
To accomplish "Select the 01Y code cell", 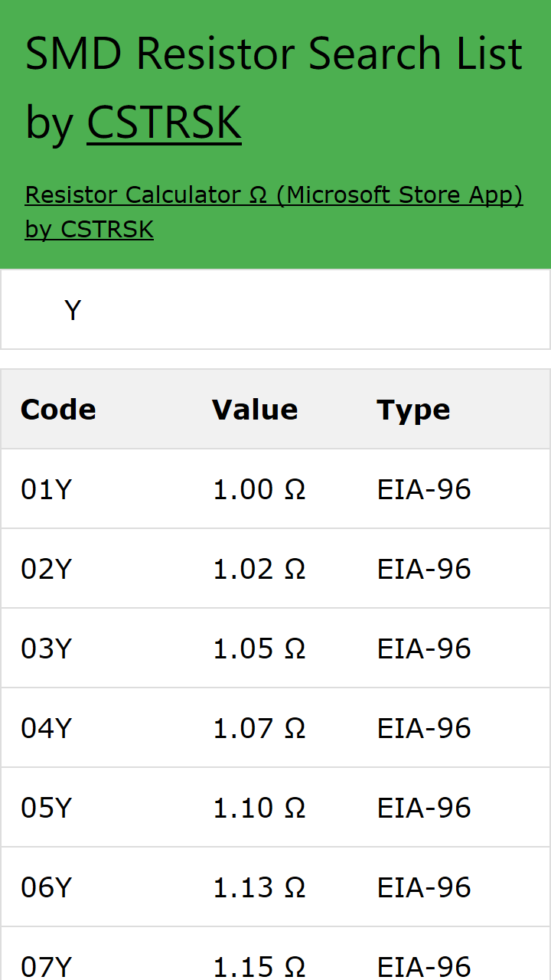I will [x=46, y=489].
